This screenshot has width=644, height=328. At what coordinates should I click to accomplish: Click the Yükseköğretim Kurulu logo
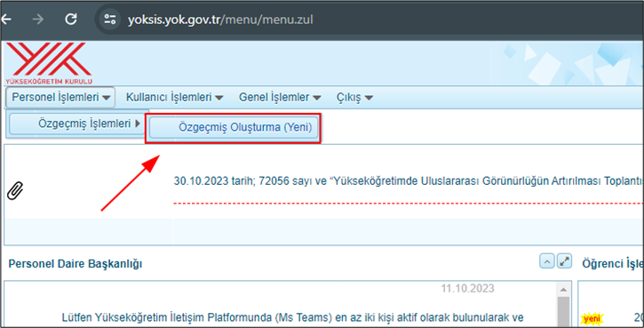point(49,63)
